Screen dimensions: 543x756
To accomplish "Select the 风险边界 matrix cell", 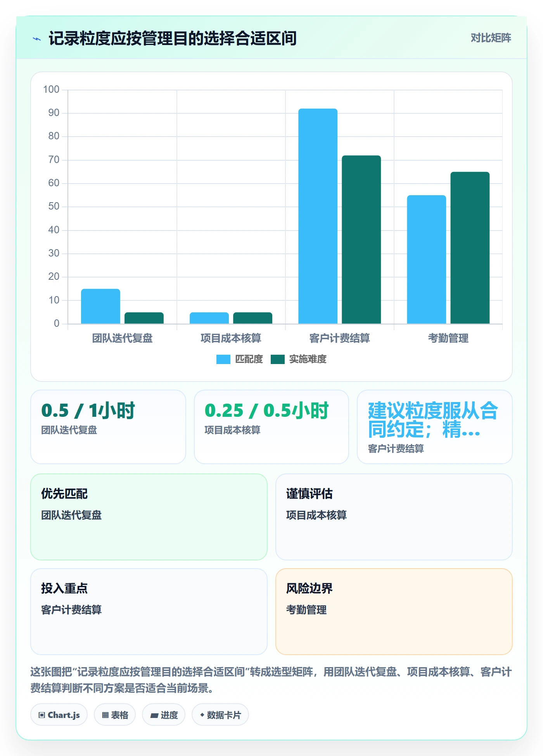I will tap(394, 612).
